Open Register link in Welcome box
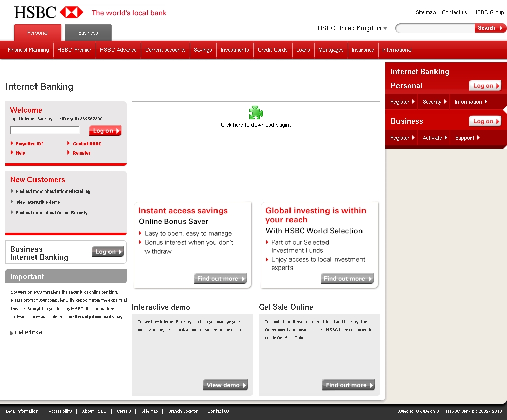 (x=82, y=153)
